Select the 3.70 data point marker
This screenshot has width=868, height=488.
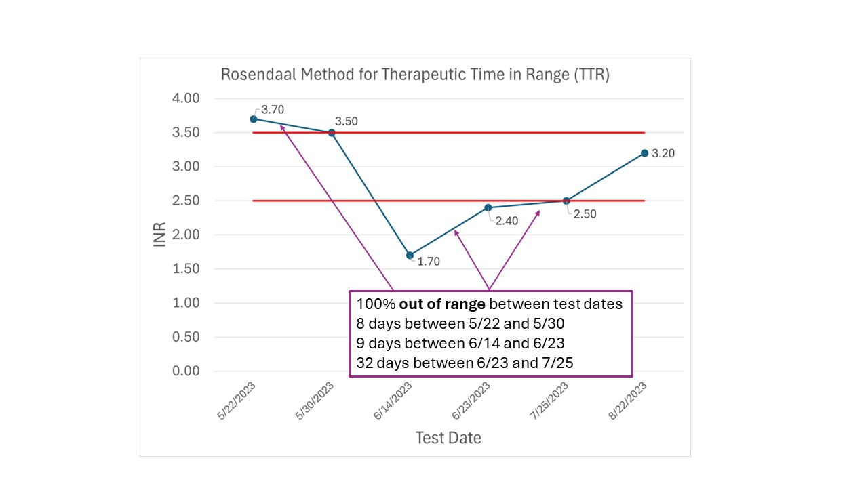(254, 119)
